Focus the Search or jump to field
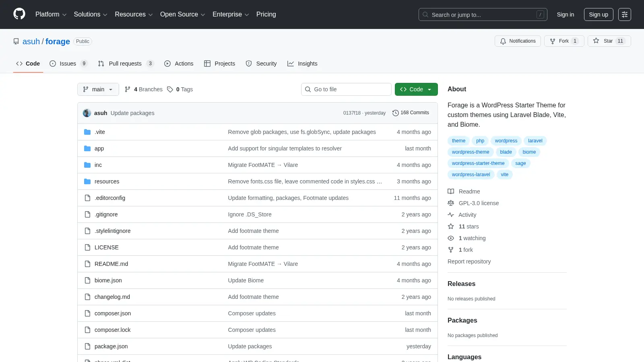This screenshot has width=644, height=362. [x=483, y=14]
